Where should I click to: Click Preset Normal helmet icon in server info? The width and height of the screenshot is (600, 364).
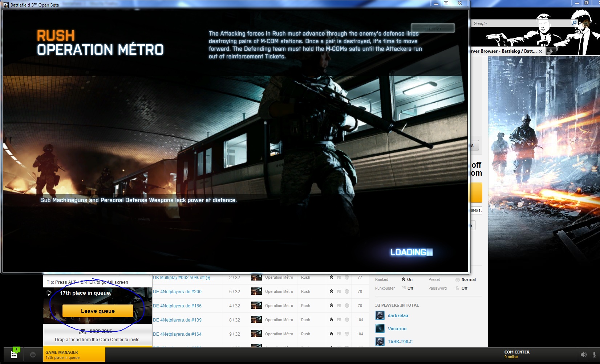click(x=458, y=280)
